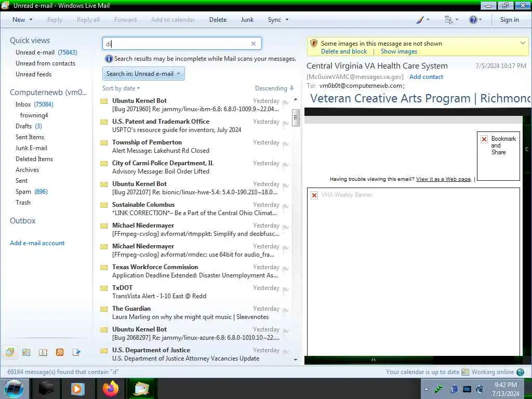This screenshot has width=532, height=399.
Task: Open the Sync dropdown arrow
Action: [x=287, y=20]
